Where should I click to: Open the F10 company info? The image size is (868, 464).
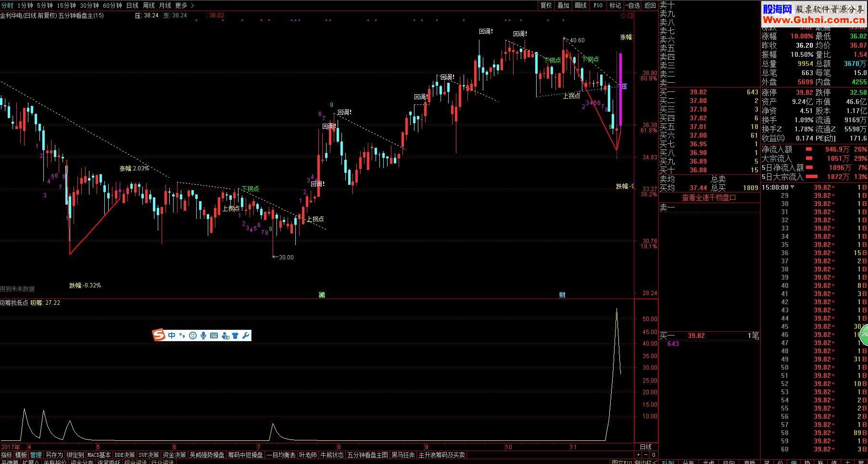point(598,5)
